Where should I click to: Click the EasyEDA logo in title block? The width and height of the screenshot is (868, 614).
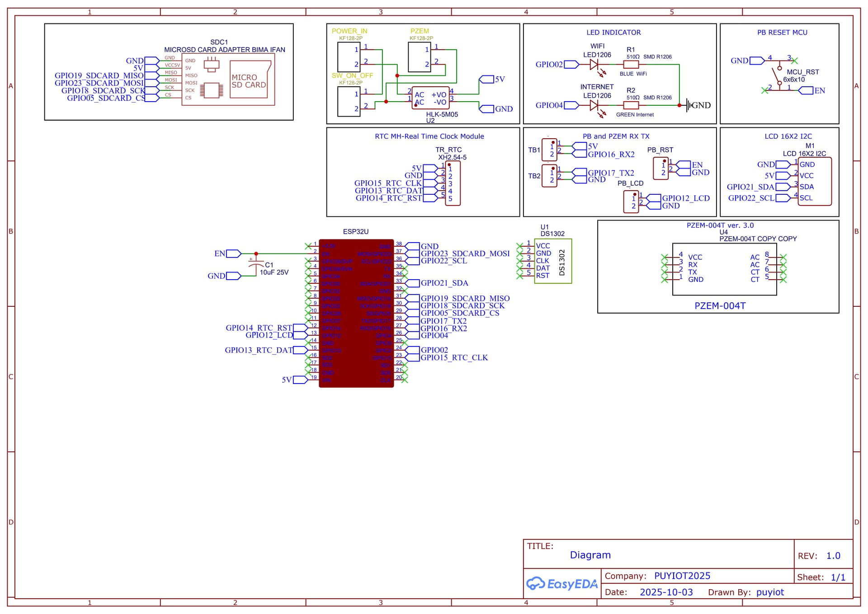[x=562, y=584]
